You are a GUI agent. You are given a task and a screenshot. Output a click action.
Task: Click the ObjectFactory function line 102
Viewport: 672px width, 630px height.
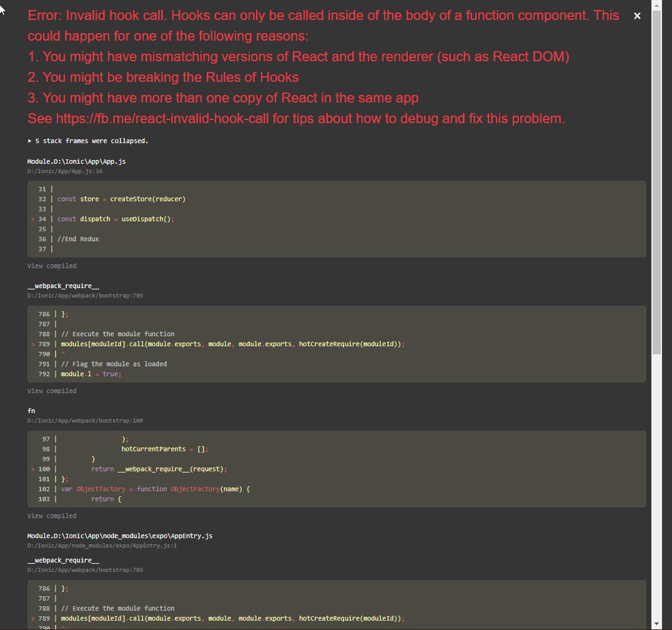pyautogui.click(x=155, y=489)
